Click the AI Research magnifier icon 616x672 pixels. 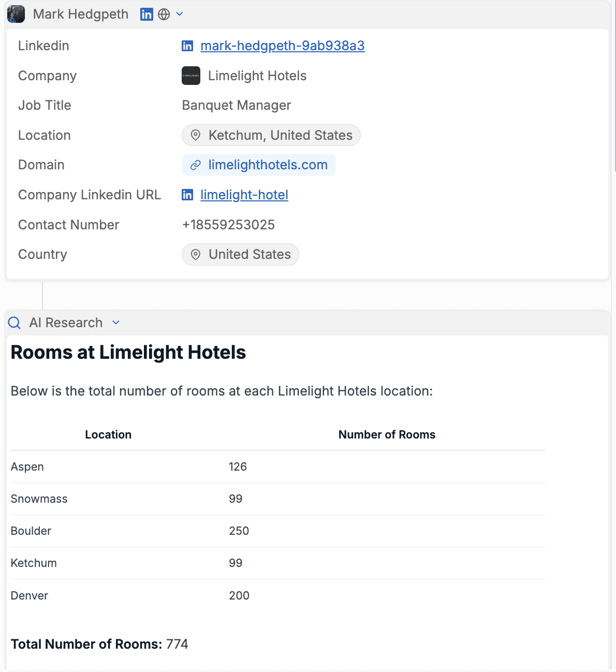[x=14, y=323]
